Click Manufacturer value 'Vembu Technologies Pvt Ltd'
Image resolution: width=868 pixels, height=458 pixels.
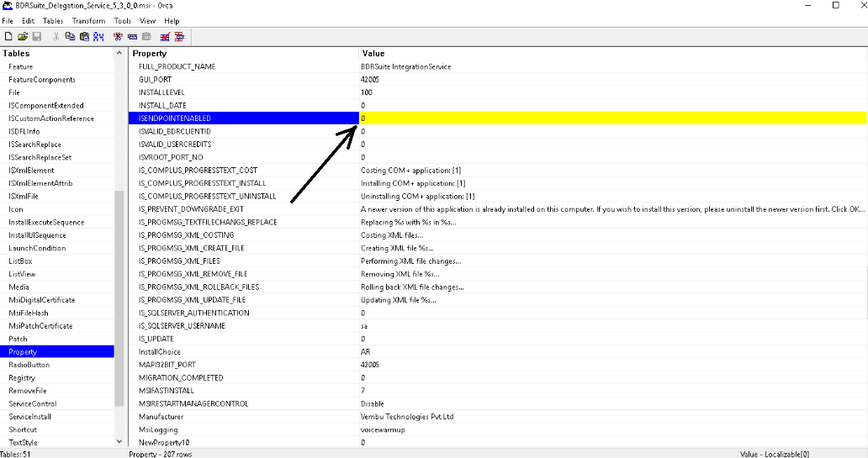[x=407, y=417]
